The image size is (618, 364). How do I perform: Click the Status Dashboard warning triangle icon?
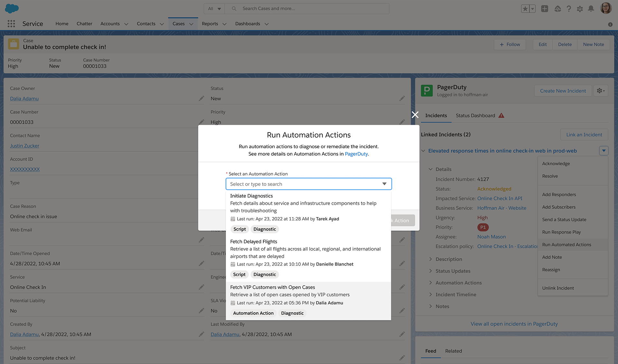(x=501, y=115)
